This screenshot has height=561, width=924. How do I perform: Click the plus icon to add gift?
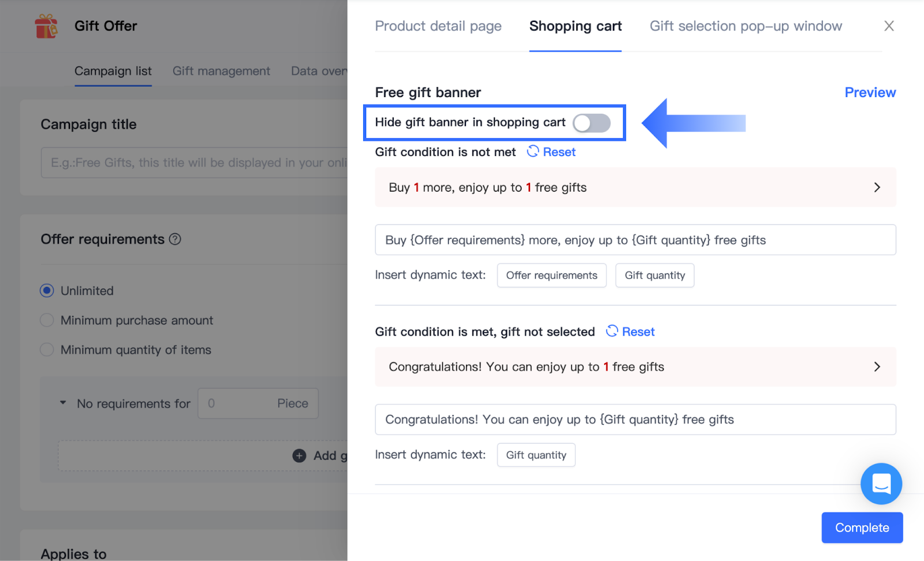pyautogui.click(x=299, y=456)
